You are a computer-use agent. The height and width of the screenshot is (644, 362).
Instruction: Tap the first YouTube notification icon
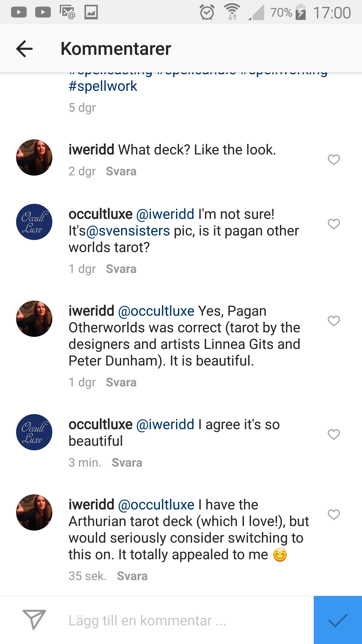[x=19, y=12]
